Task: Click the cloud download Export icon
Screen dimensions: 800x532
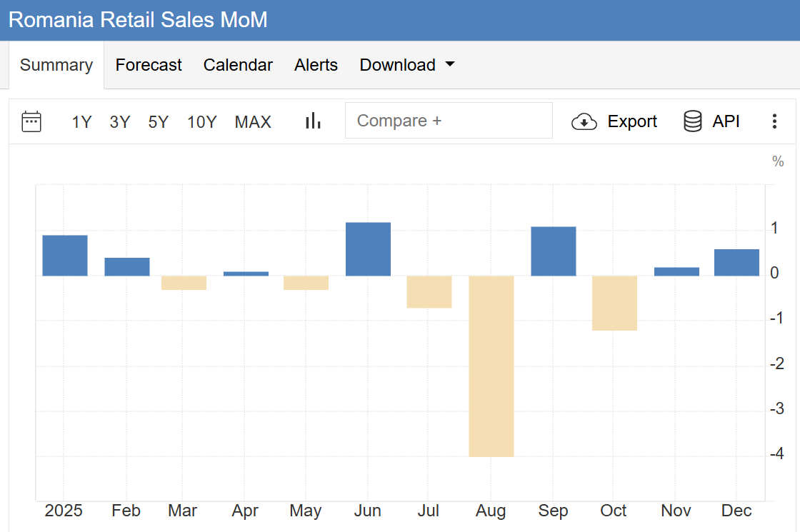Action: coord(584,122)
